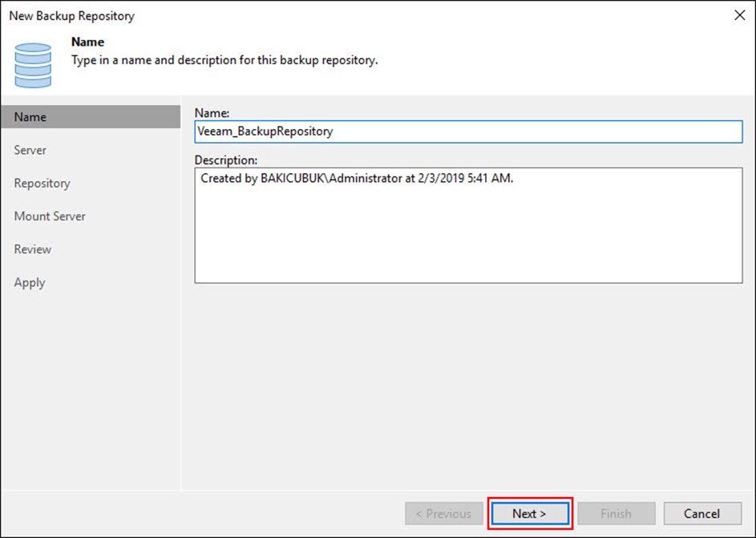The width and height of the screenshot is (756, 538).
Task: Click the Previous button
Action: pyautogui.click(x=444, y=513)
